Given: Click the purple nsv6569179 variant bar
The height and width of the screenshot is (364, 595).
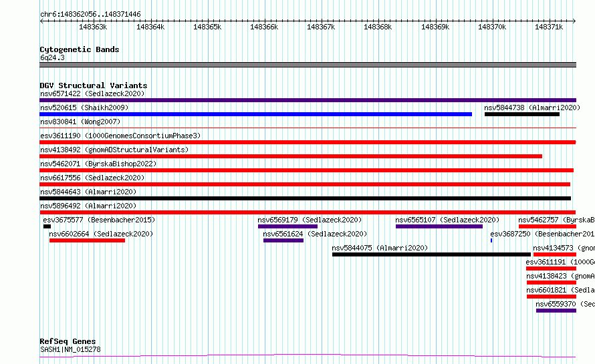Looking at the screenshot, I should (287, 226).
